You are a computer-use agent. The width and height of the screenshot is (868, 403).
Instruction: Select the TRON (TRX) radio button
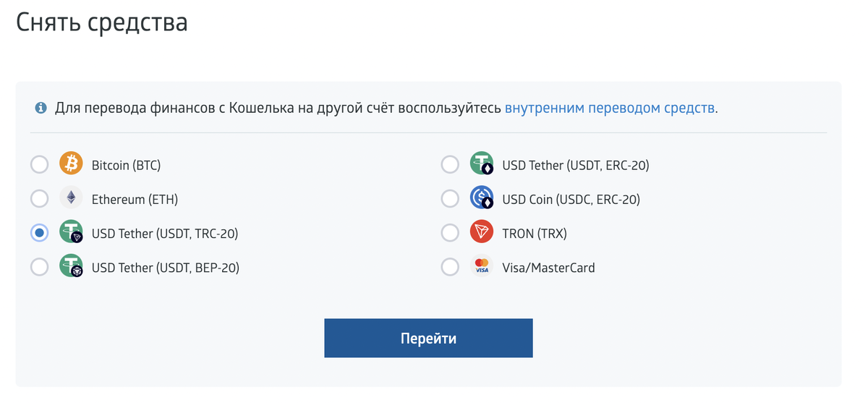450,233
